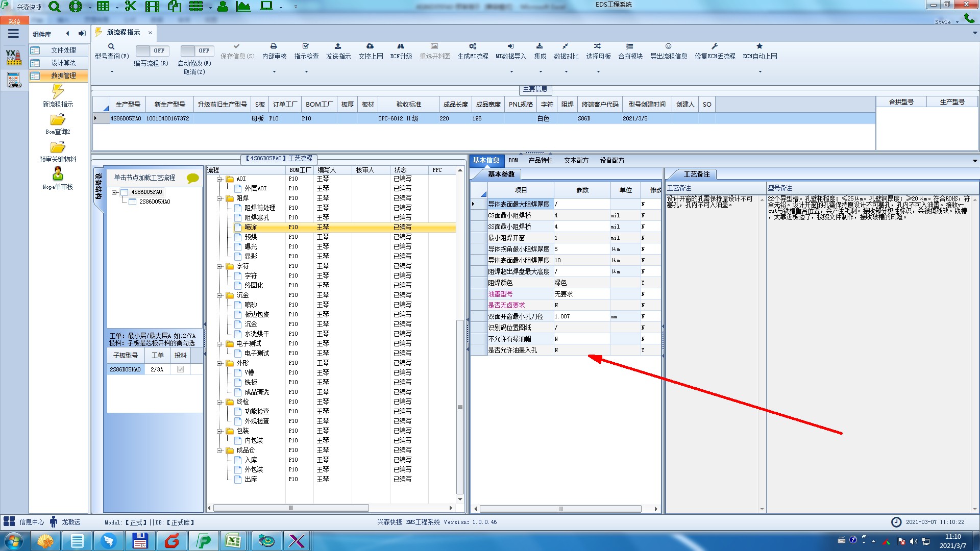The height and width of the screenshot is (551, 980).
Task: Click the Nope单审核 person icon
Action: pos(58,174)
